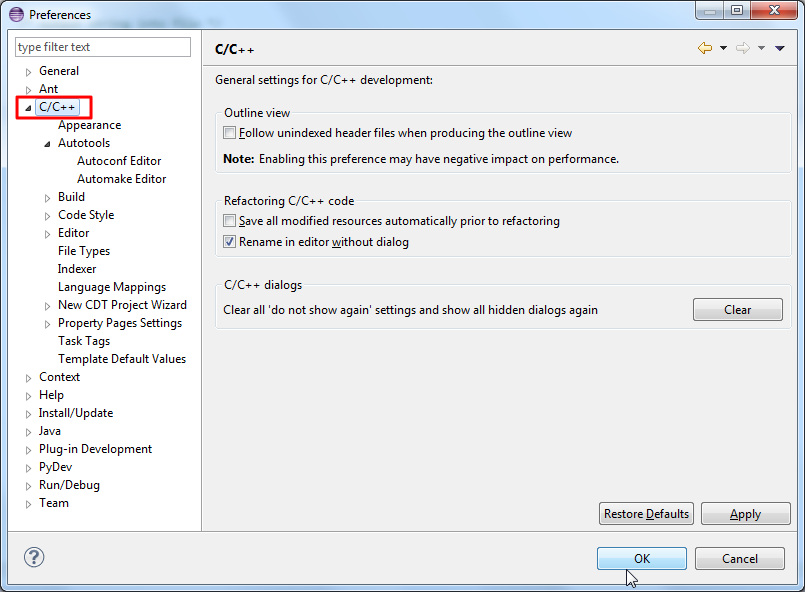Click the forward navigation arrow icon
The height and width of the screenshot is (592, 805).
coord(742,48)
